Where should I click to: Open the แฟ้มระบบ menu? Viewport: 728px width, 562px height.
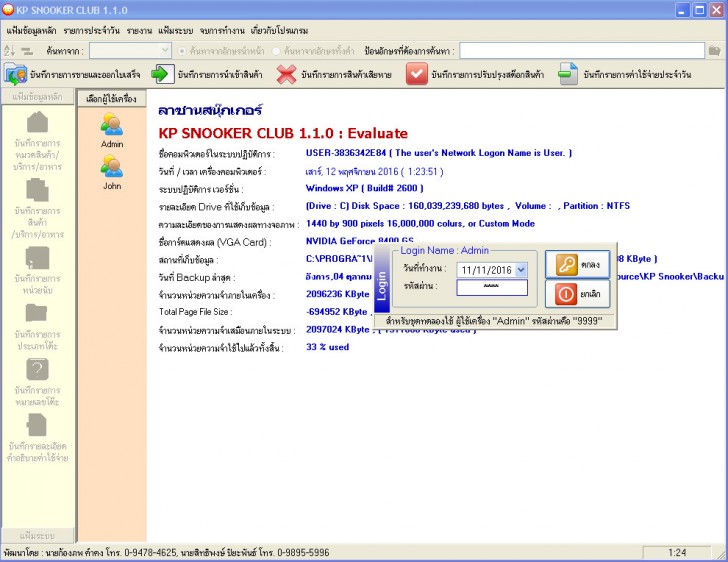tap(175, 31)
